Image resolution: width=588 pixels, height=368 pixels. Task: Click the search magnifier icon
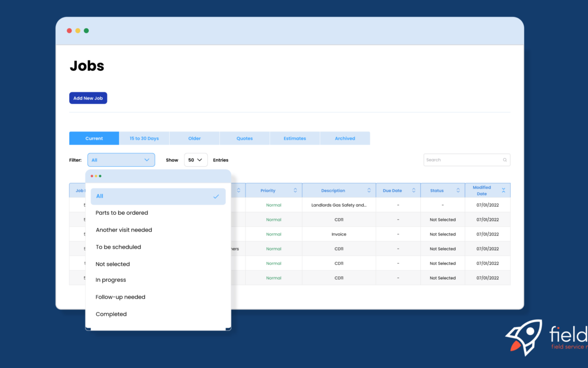(504, 159)
